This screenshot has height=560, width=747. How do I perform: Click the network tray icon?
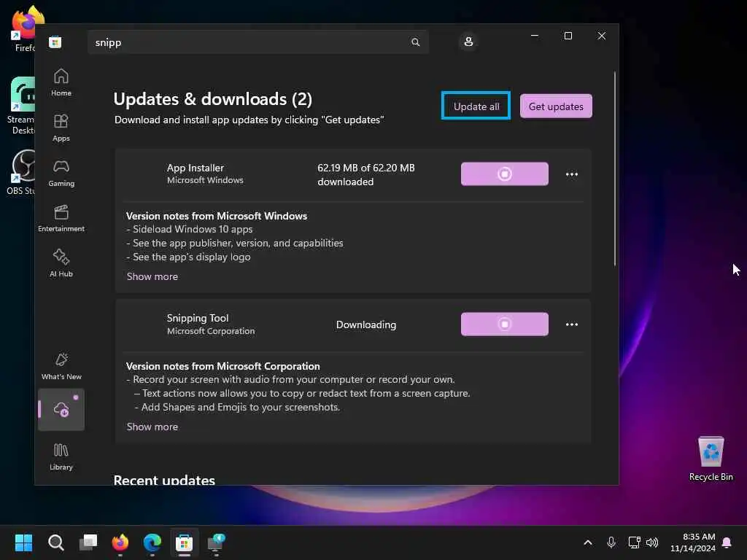tap(634, 542)
